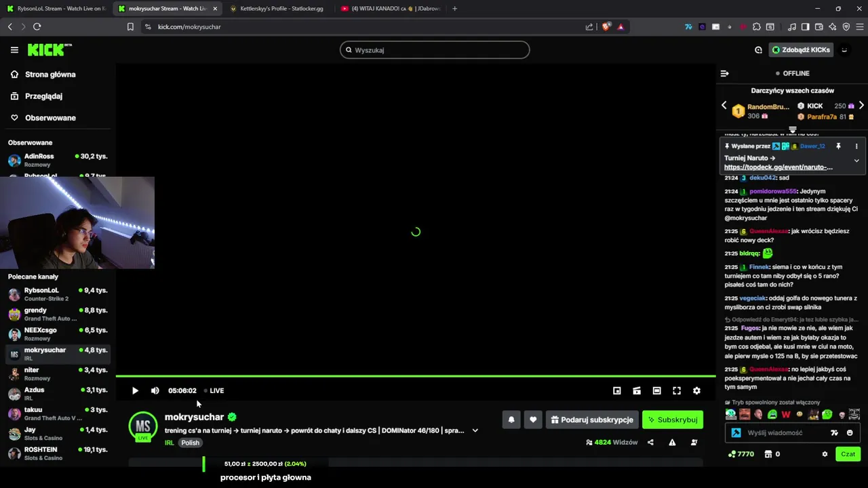Click the Podaruj subskrypcje gift button
This screenshot has width=868, height=488.
point(592,420)
